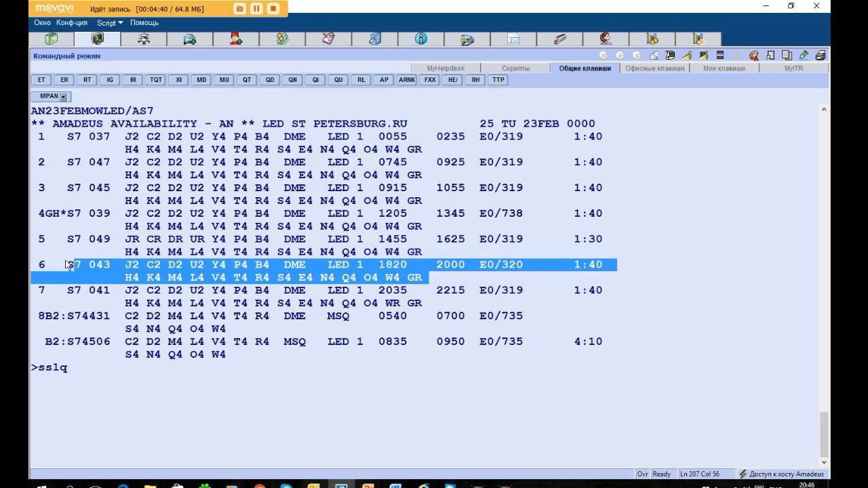Open the notepad with pencil module icon

point(328,39)
